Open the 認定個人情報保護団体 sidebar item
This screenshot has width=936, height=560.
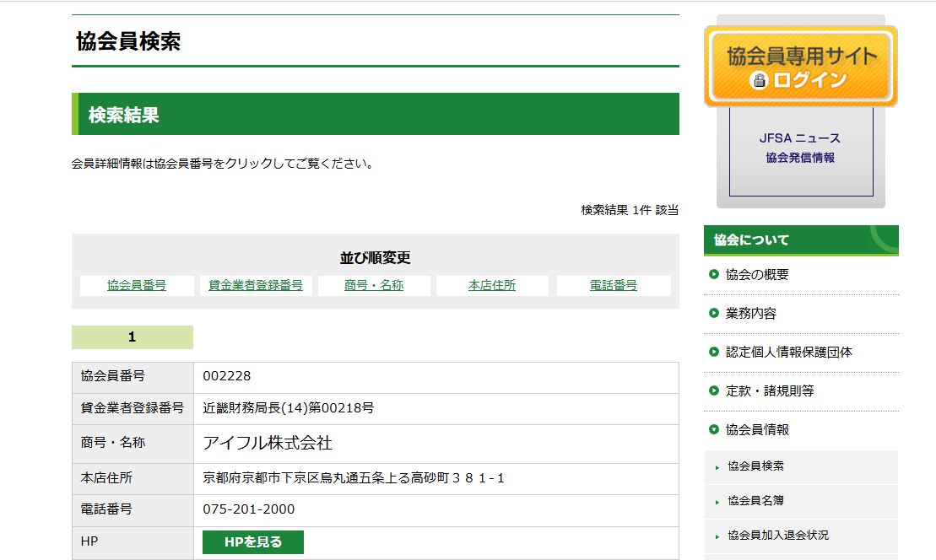[788, 353]
